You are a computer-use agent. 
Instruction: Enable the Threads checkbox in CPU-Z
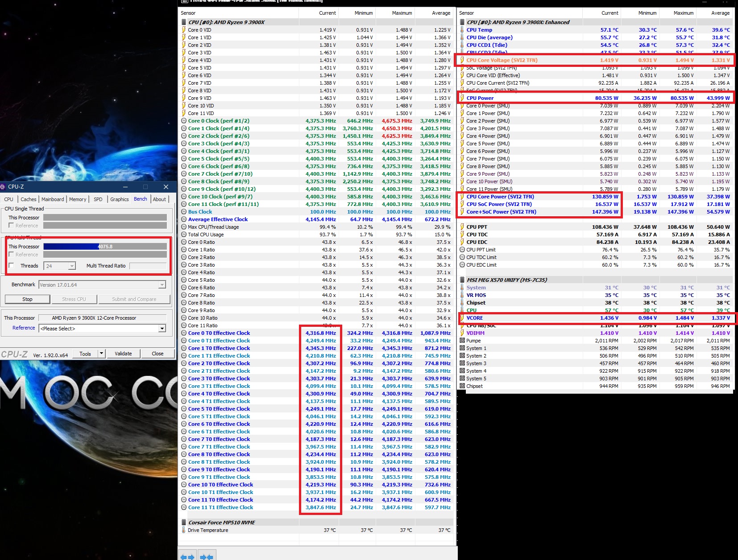coord(11,266)
